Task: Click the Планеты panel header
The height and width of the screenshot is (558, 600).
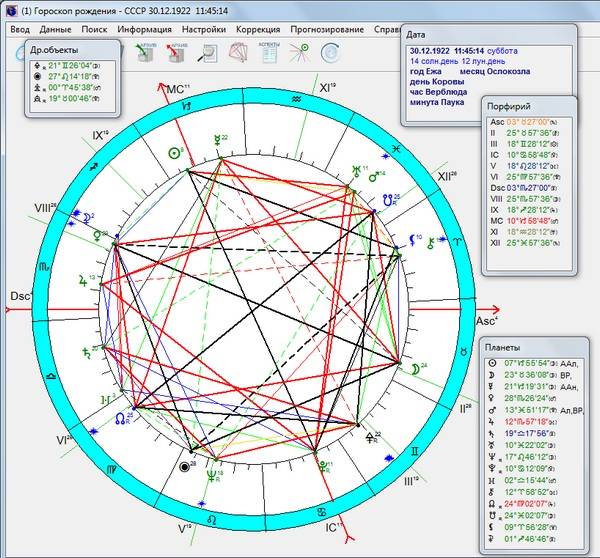Action: (x=503, y=346)
